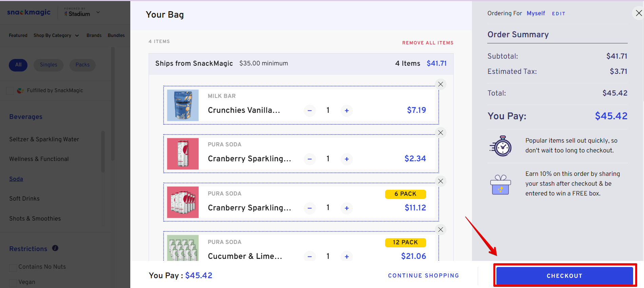Screen dimensions: 644x288
Task: Expand the Shop By Category menu
Action: 56,36
